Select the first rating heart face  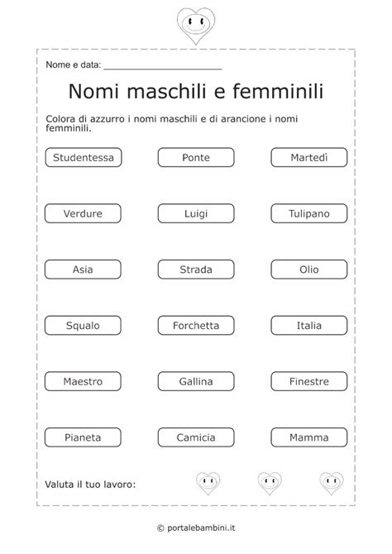(208, 483)
